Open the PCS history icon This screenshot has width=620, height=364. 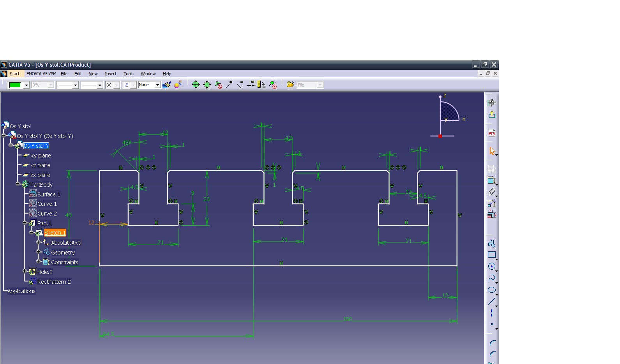click(492, 133)
